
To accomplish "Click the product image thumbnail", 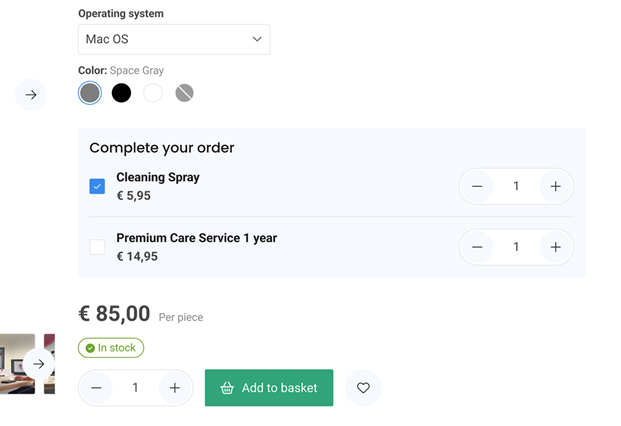I will pyautogui.click(x=14, y=364).
